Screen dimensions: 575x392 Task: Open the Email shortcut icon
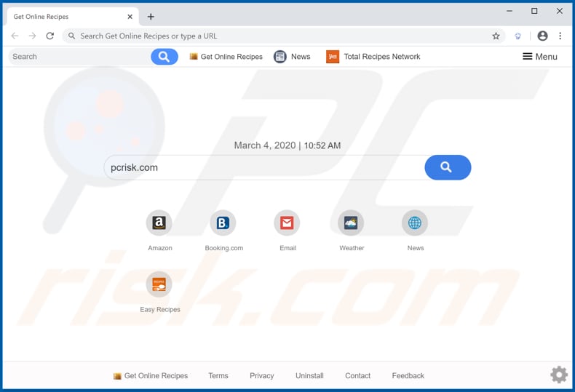[287, 223]
